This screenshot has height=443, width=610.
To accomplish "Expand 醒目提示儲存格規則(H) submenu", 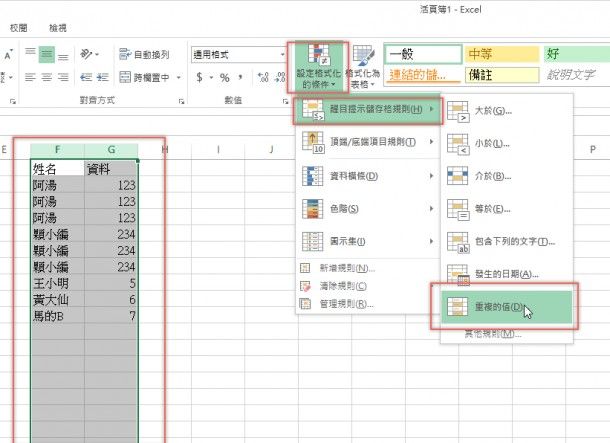I will [x=368, y=109].
